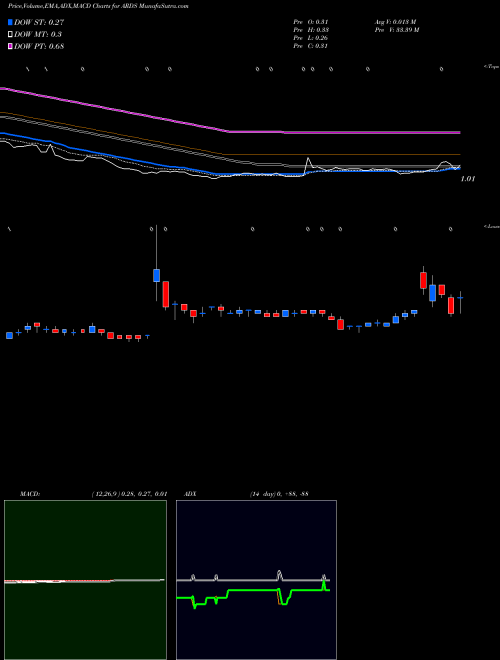
Task: Click the flat magenta long-term EMA line
Action: pyautogui.click(x=345, y=132)
